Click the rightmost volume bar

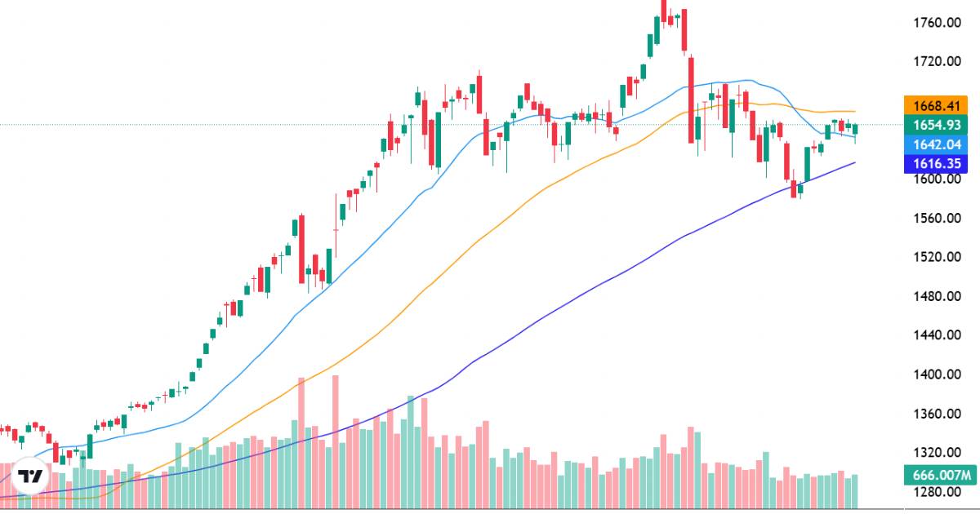(x=855, y=489)
